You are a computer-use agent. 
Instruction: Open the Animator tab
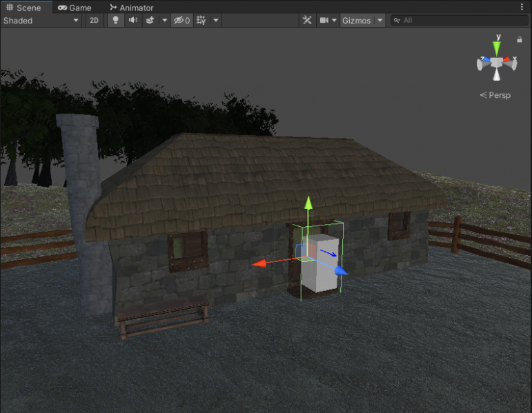pyautogui.click(x=131, y=8)
